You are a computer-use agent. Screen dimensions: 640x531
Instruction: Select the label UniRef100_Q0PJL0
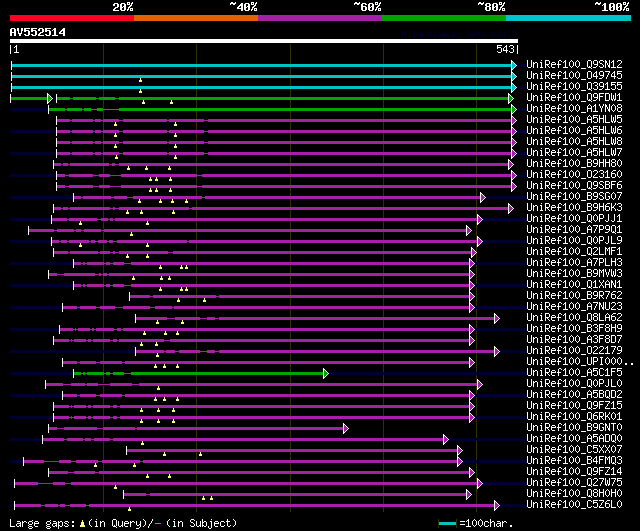[x=574, y=384]
